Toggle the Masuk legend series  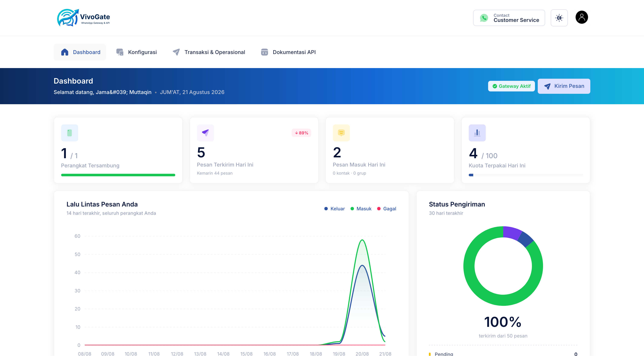361,208
